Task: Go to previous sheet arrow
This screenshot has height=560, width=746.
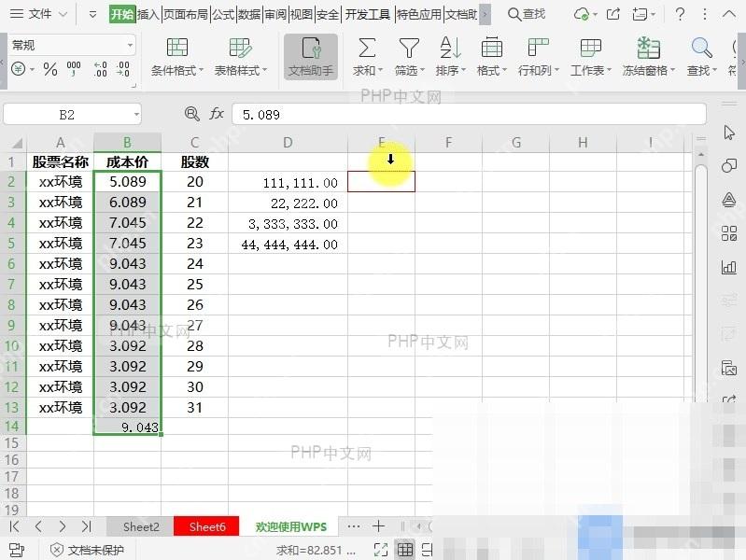Action: click(38, 526)
